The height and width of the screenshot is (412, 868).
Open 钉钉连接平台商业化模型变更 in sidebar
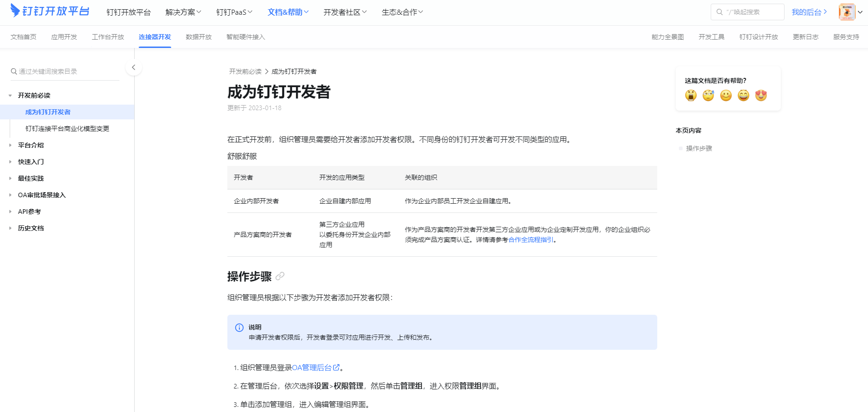[67, 129]
